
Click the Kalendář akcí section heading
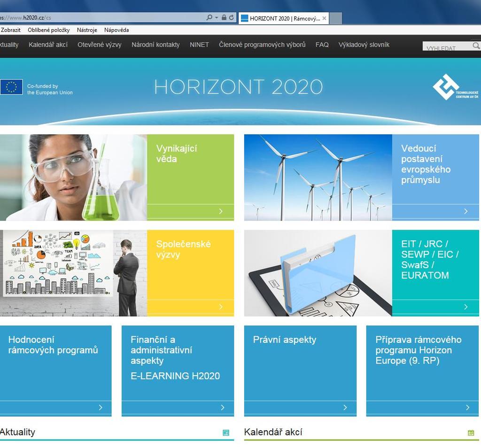pos(273,432)
